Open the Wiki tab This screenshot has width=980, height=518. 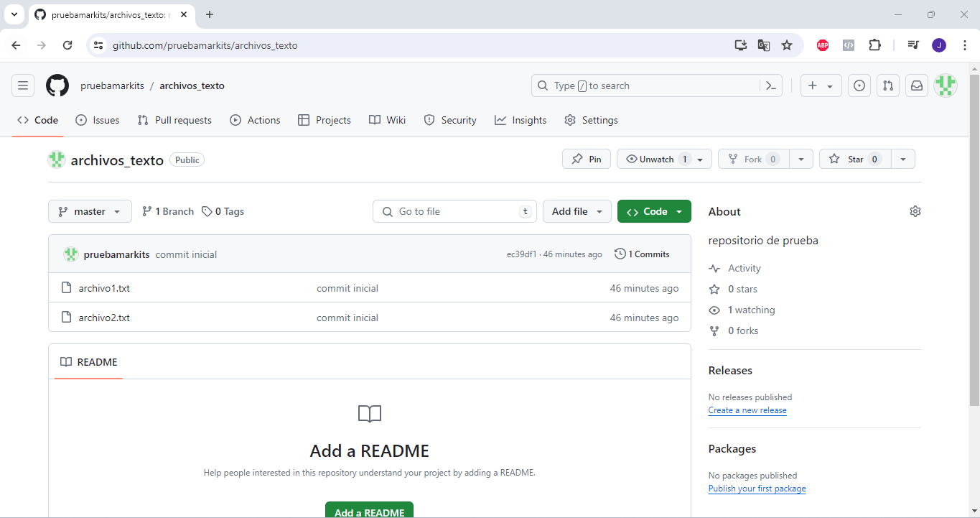pos(388,120)
